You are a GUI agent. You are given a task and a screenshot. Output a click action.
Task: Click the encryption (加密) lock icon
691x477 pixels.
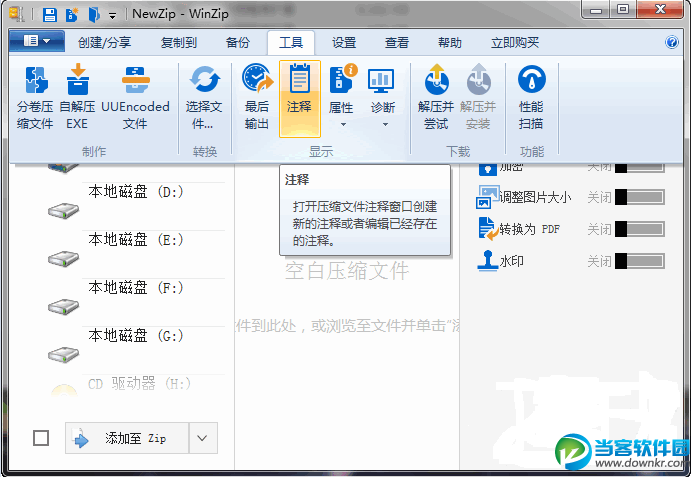tap(487, 169)
